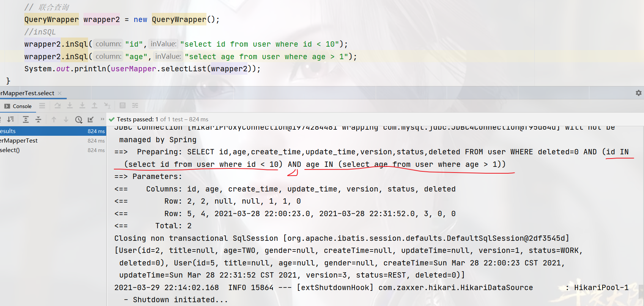Click the Import Tests icon
The image size is (644, 306).
[91, 119]
